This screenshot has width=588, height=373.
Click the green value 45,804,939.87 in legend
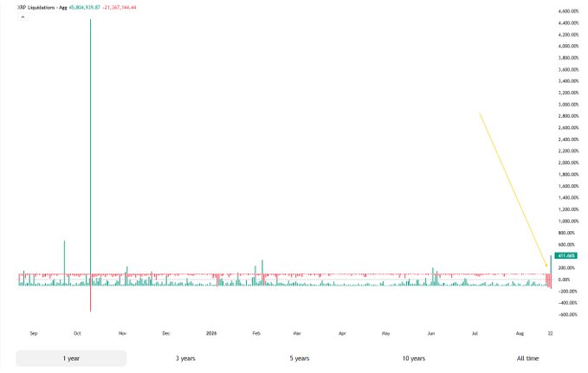pos(84,7)
